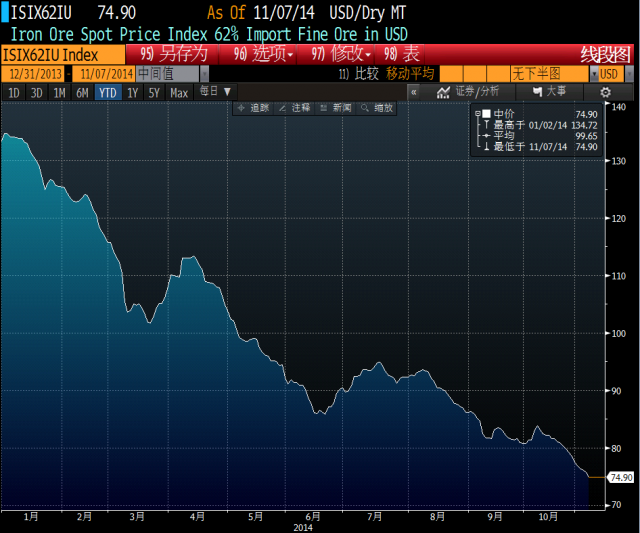This screenshot has width=640, height=533.
Task: Open the USD currency dropdown
Action: (x=609, y=73)
